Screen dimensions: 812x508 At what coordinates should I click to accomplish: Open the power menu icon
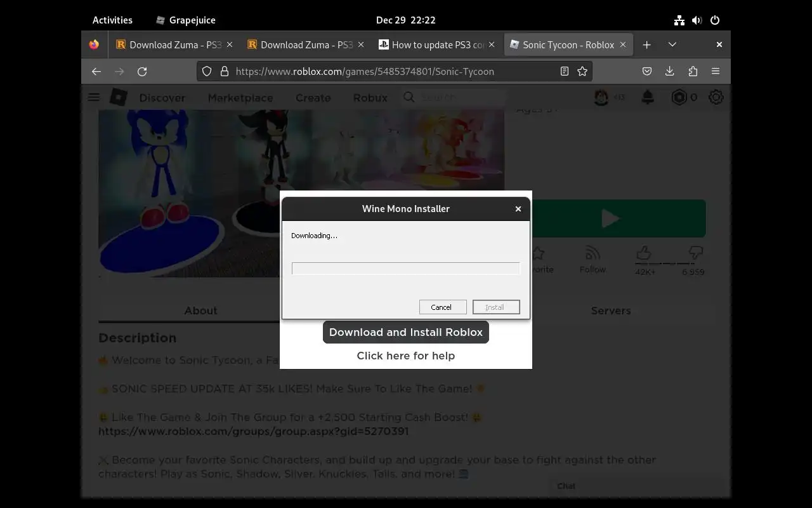[x=715, y=20]
